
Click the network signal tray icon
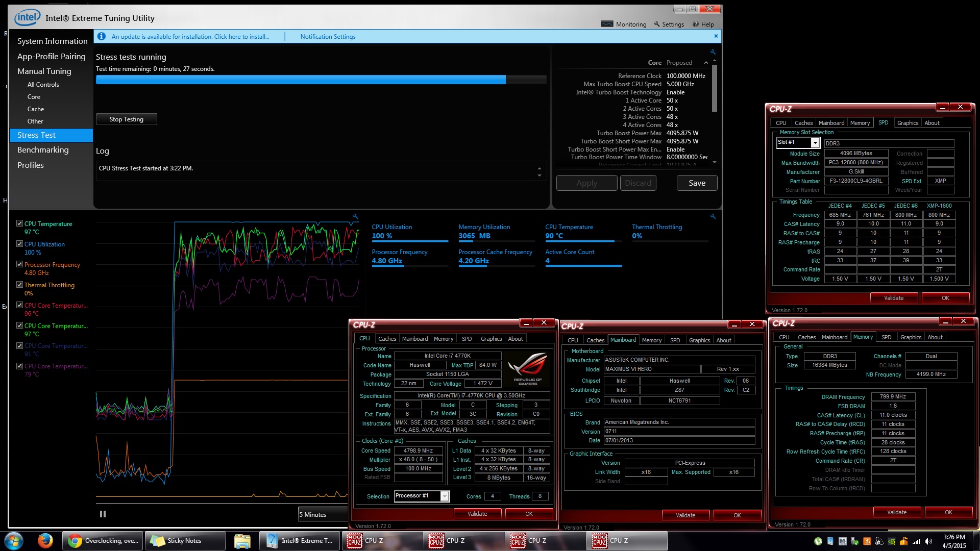[x=916, y=541]
